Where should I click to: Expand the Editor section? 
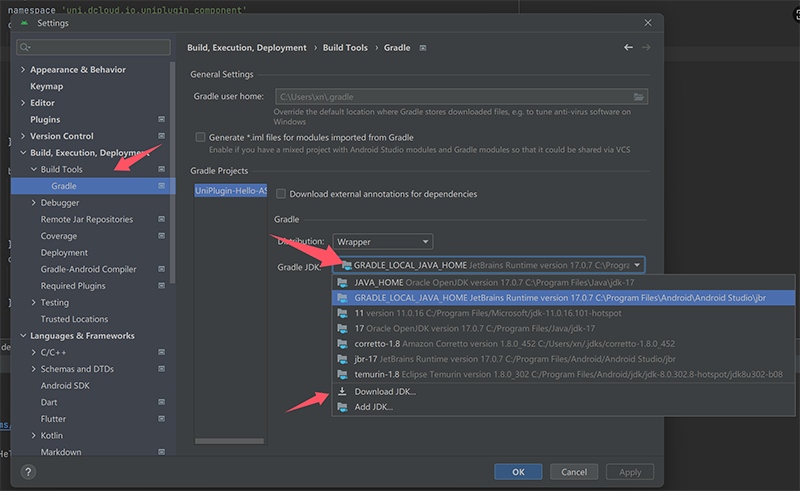point(23,103)
